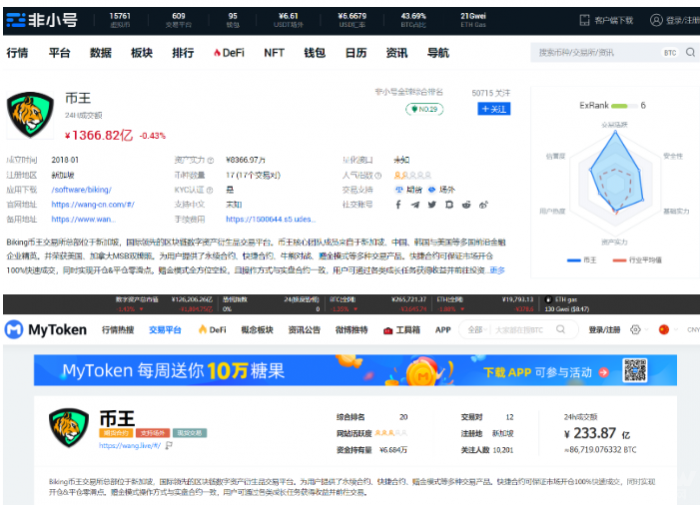
Task: Click the help icon next to KYC认证
Action: [x=210, y=190]
